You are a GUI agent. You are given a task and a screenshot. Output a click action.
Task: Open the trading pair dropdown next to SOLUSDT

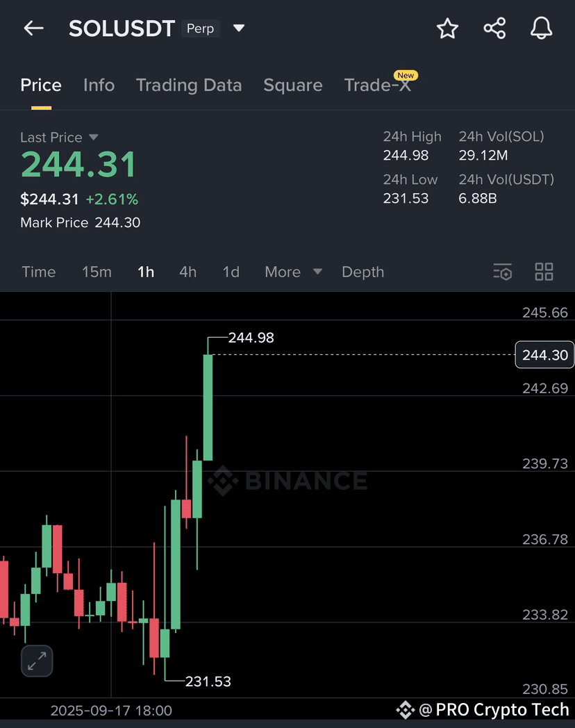[x=238, y=28]
